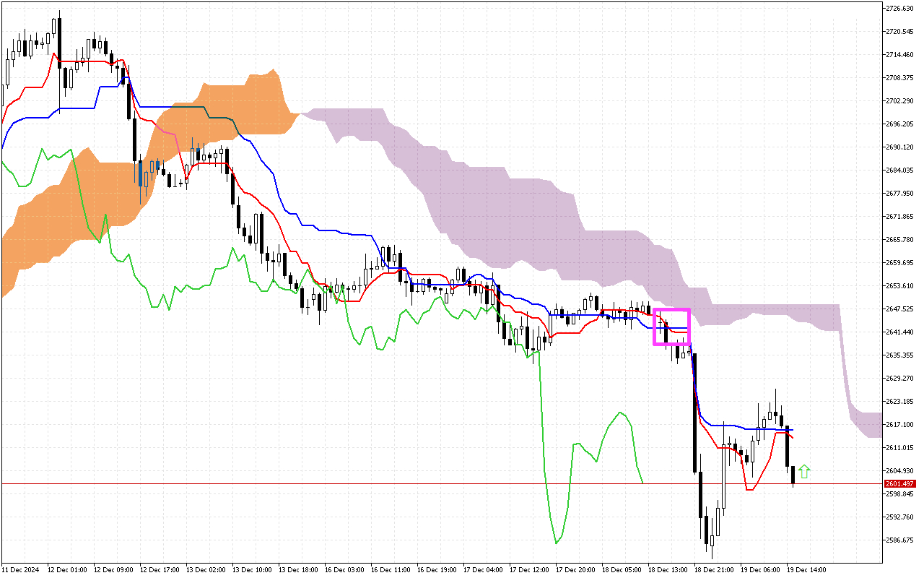
Task: Click price axis label 2592.760
Action: (899, 517)
